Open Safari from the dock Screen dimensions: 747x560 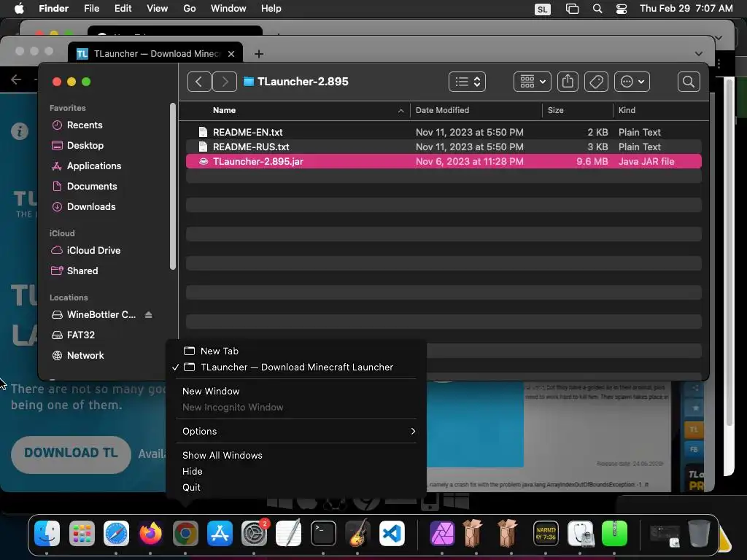[116, 533]
